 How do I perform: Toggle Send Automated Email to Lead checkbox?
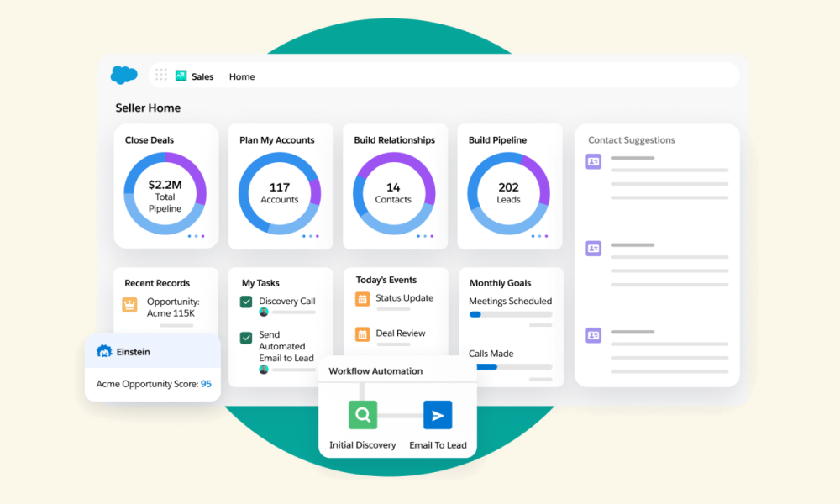tap(246, 338)
